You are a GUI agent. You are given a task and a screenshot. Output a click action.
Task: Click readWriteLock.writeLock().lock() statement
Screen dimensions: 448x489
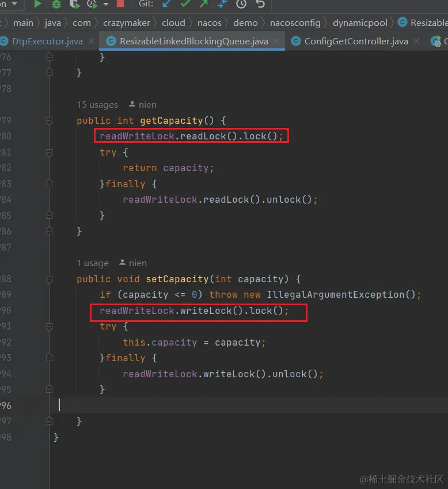(x=194, y=310)
